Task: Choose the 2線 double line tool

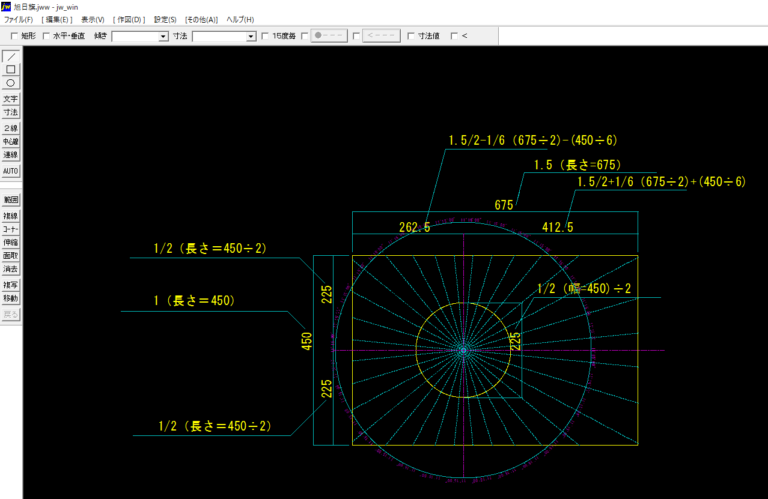Action: click(10, 129)
